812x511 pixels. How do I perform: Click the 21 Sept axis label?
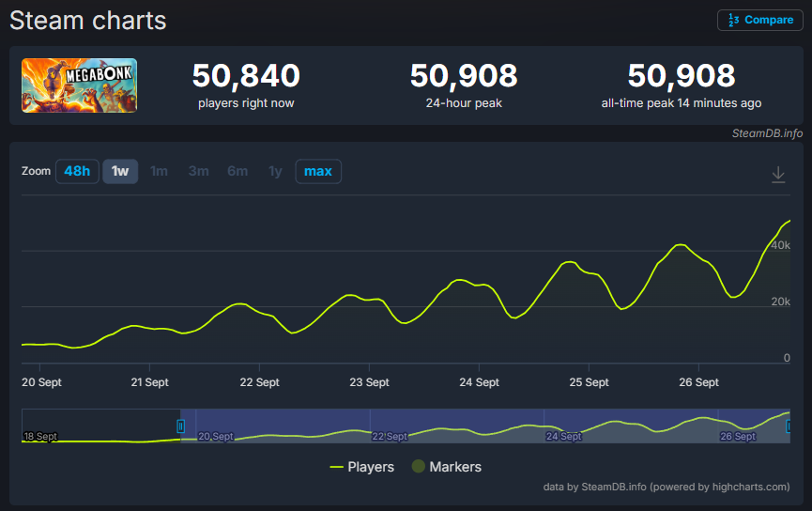[149, 382]
